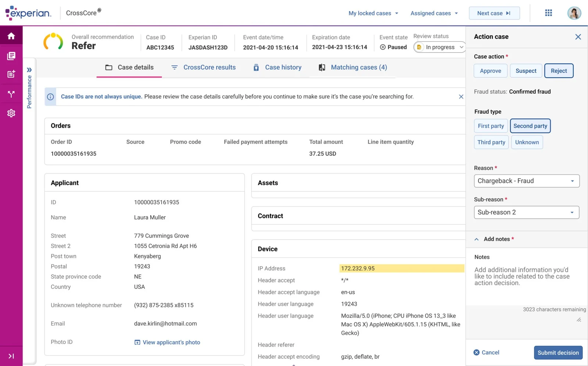Image resolution: width=588 pixels, height=366 pixels.
Task: Click the Case details folder icon
Action: (x=109, y=67)
